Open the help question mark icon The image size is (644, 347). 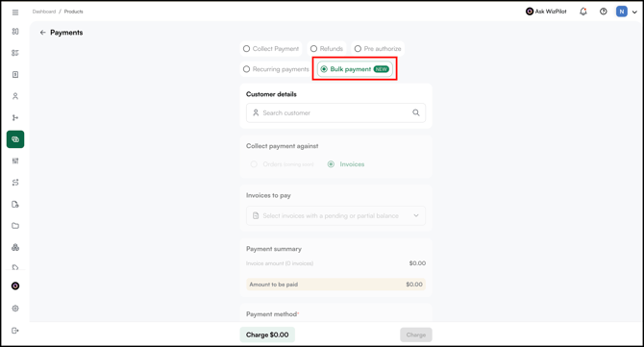pos(603,12)
